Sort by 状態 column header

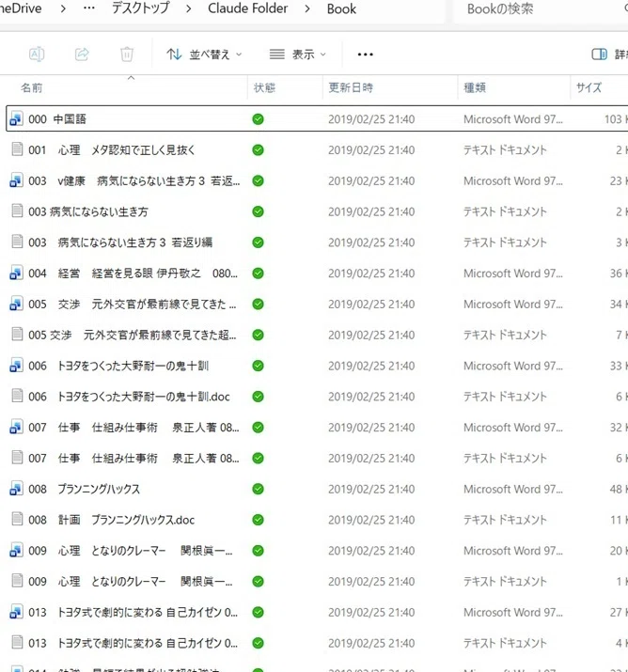[264, 87]
